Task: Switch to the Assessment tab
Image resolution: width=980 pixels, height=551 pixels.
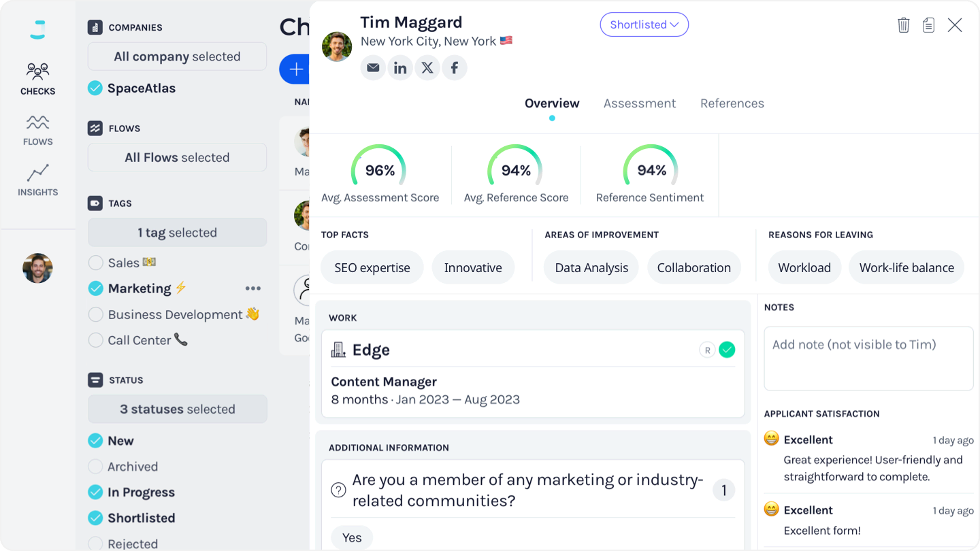Action: 639,103
